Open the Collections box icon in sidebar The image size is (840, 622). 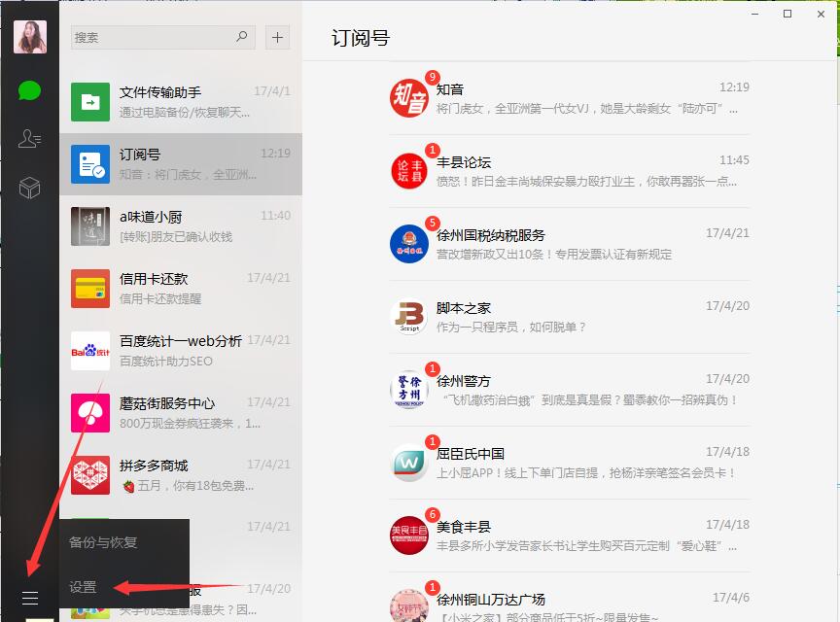(x=29, y=185)
